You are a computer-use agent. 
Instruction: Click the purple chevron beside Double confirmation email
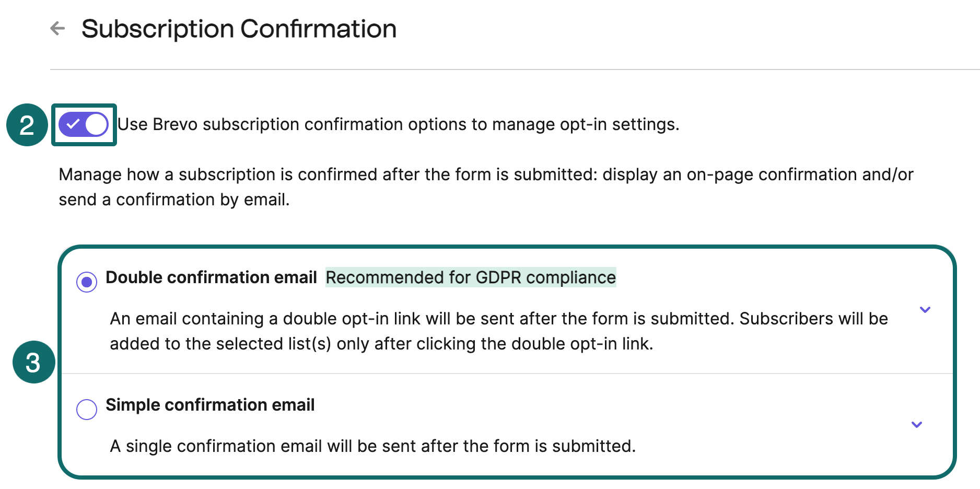click(925, 309)
